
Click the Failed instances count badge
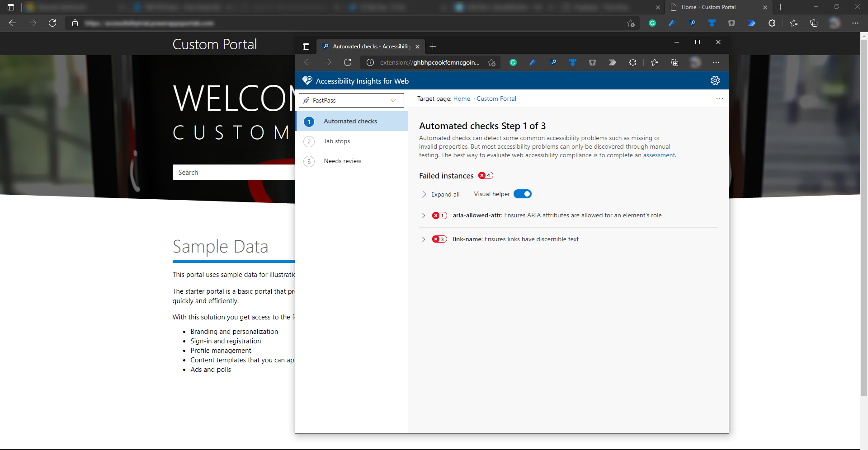486,175
